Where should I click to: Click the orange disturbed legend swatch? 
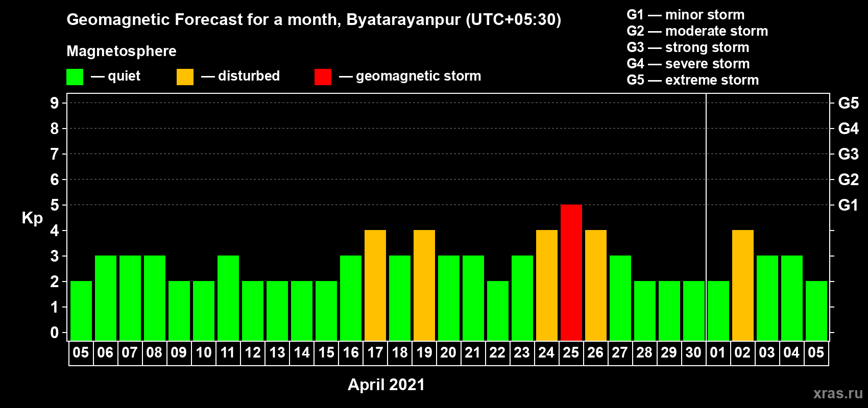click(x=185, y=77)
